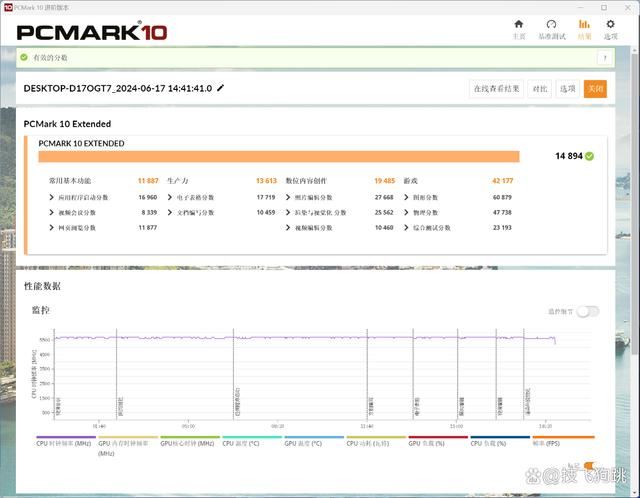Click the orange PCMark 10 Extended score bar
Screen dimensions: 640x498
coord(279,156)
